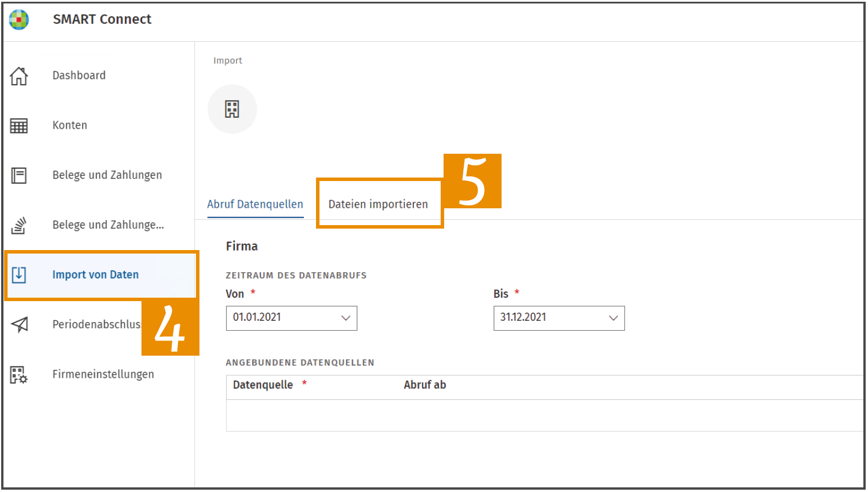This screenshot has width=868, height=492.
Task: Open Konten in the sidebar
Action: 70,125
